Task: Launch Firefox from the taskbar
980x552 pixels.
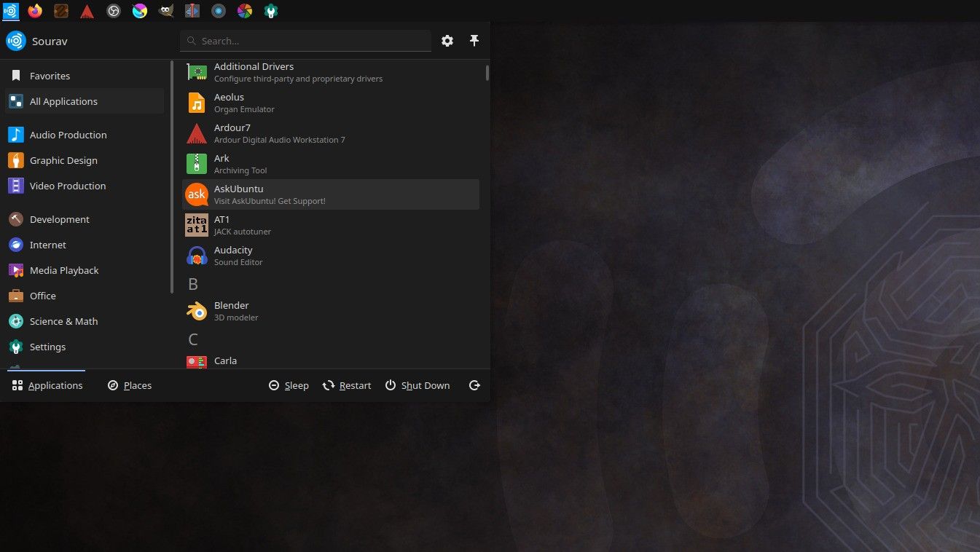Action: [x=35, y=11]
